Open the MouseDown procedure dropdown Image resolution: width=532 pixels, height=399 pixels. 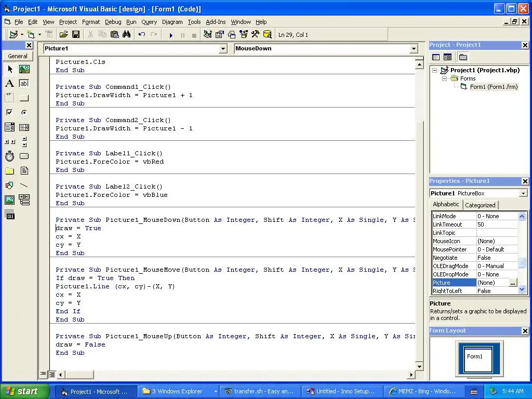point(414,49)
